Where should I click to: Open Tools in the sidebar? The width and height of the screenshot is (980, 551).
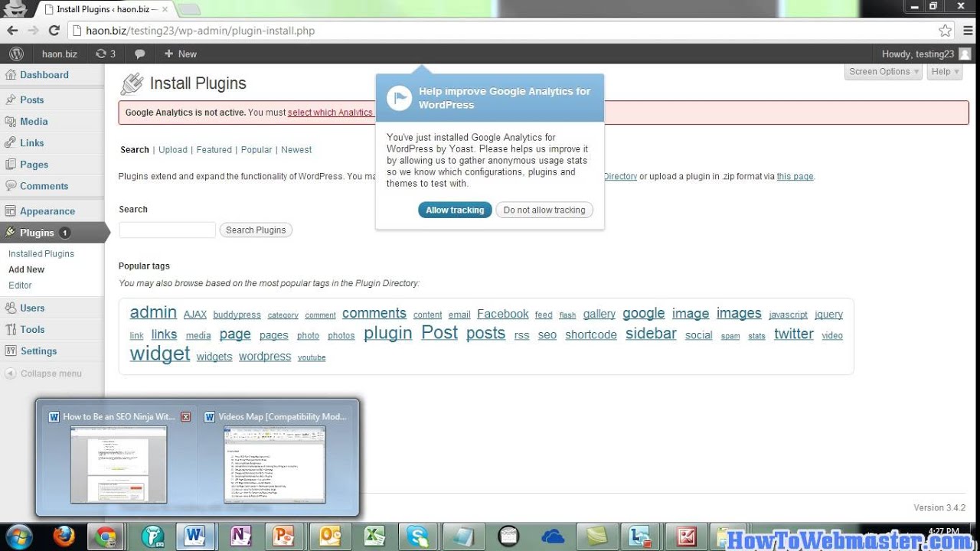pyautogui.click(x=32, y=329)
